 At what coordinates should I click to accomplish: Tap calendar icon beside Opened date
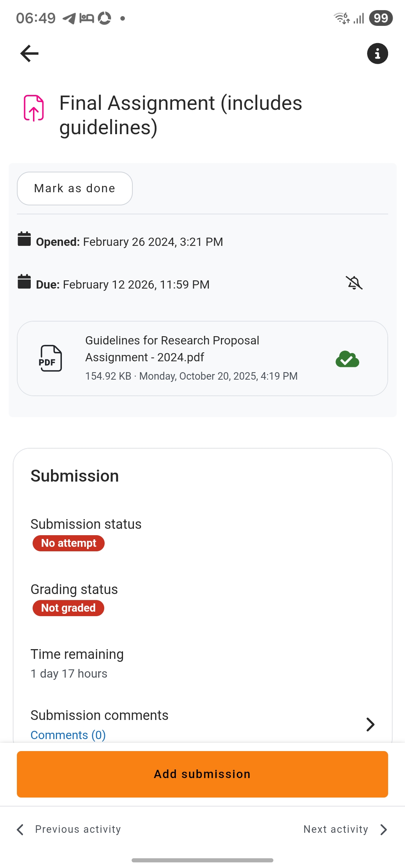pos(24,239)
